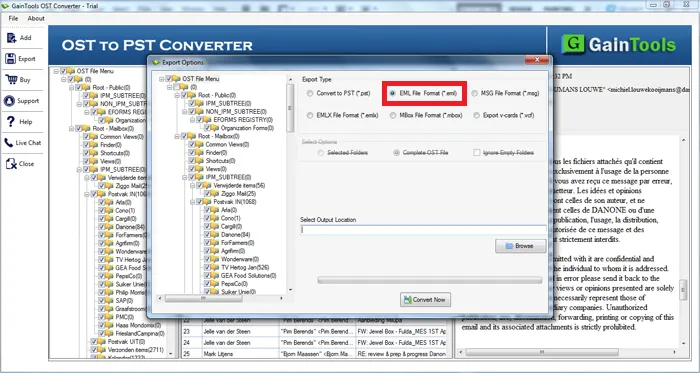Select Convert to PST (*.pst) export type
Viewport: 700px width, 373px height.
310,94
